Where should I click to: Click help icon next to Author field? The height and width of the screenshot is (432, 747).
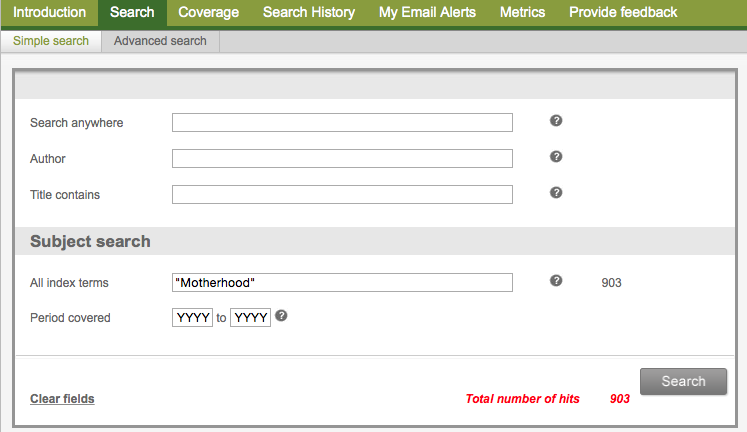[x=556, y=157]
